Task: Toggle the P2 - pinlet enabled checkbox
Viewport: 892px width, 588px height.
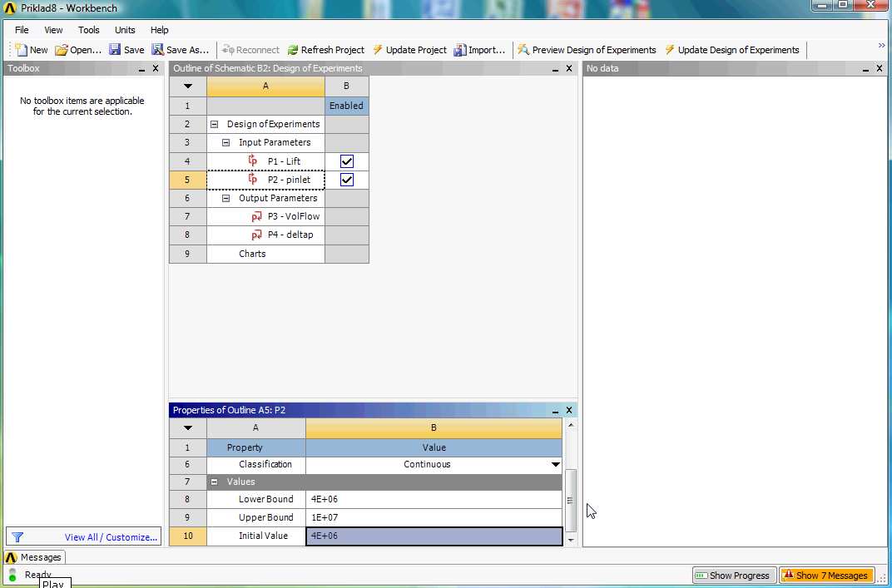Action: click(x=346, y=180)
